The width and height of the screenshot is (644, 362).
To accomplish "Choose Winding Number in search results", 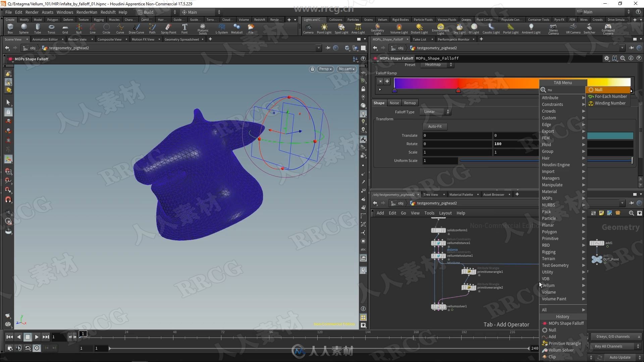I will point(608,103).
